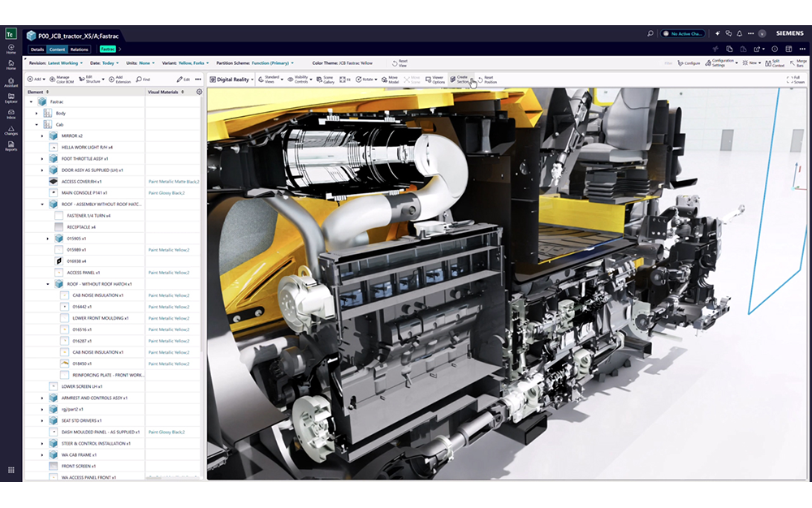Screen dimensions: 812x508
Task: Click the Fastrac breadcrumb chip
Action: 108,50
